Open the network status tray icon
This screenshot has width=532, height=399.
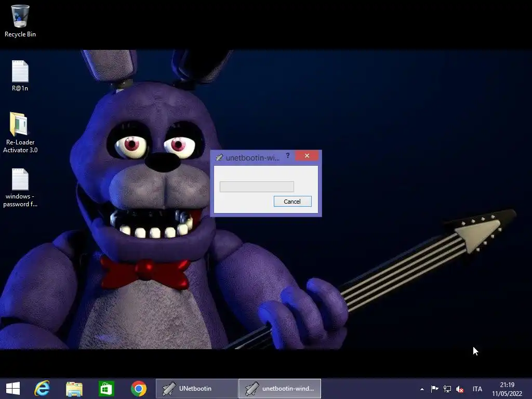click(447, 389)
